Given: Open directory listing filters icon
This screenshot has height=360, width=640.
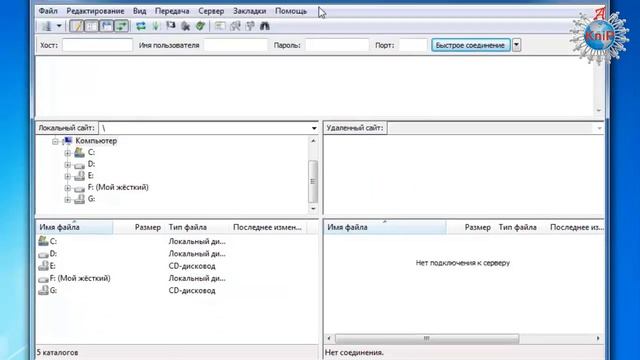Looking at the screenshot, I should 220,27.
